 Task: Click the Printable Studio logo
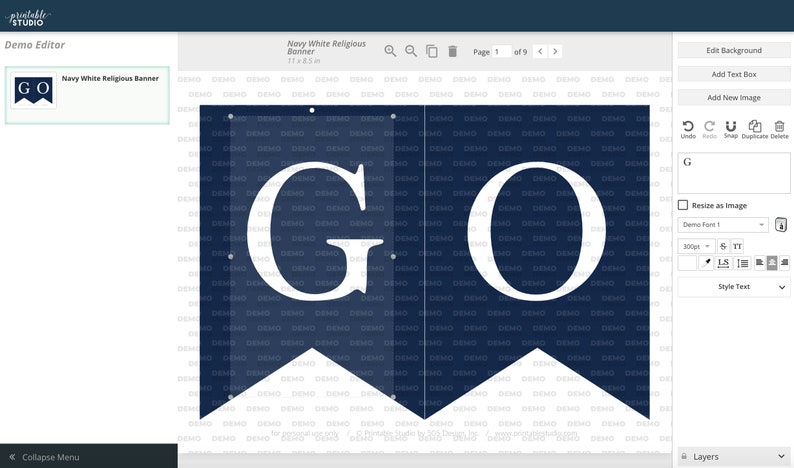pos(28,17)
